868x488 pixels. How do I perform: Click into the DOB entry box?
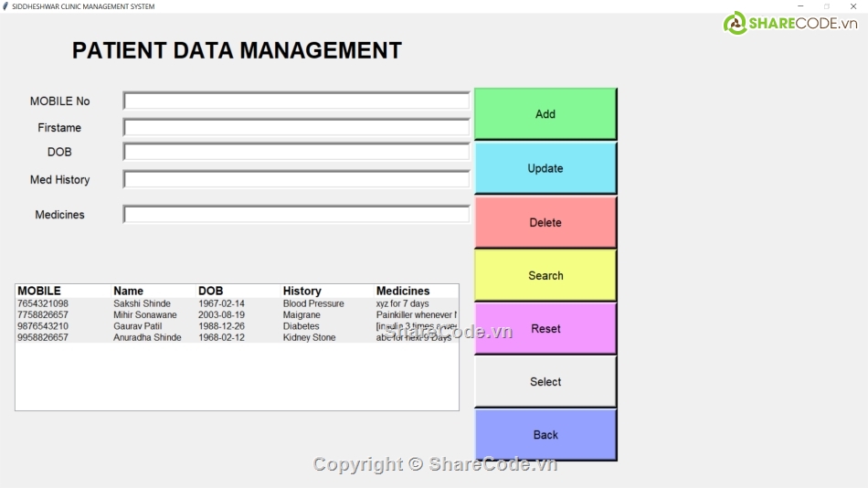coord(296,152)
